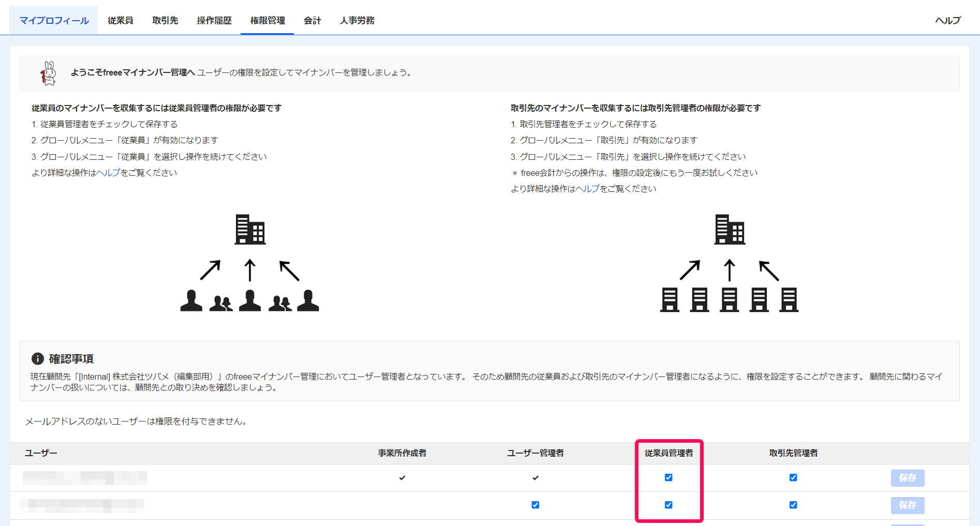980x526 pixels.
Task: Select the 権限管理 tab
Action: [268, 21]
